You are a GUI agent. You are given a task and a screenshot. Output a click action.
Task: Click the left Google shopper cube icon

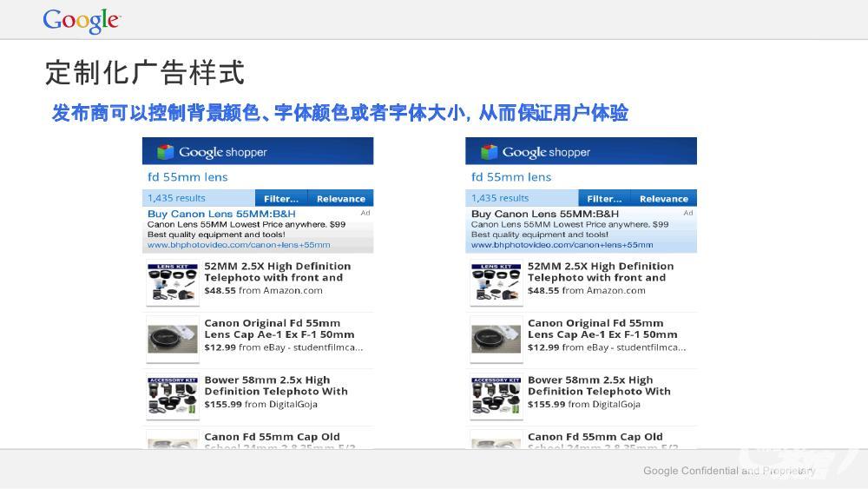[166, 152]
